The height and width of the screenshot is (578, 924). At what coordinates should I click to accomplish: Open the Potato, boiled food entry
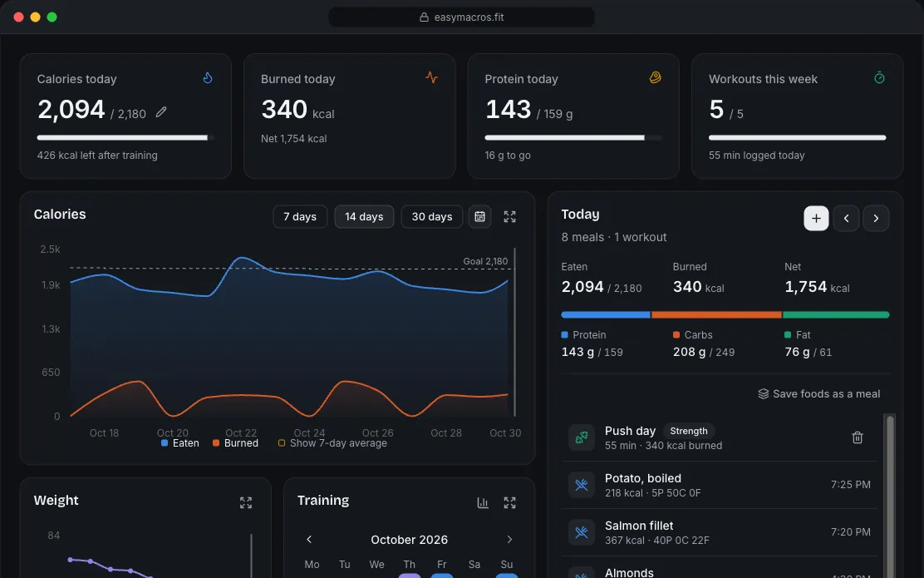(x=719, y=485)
